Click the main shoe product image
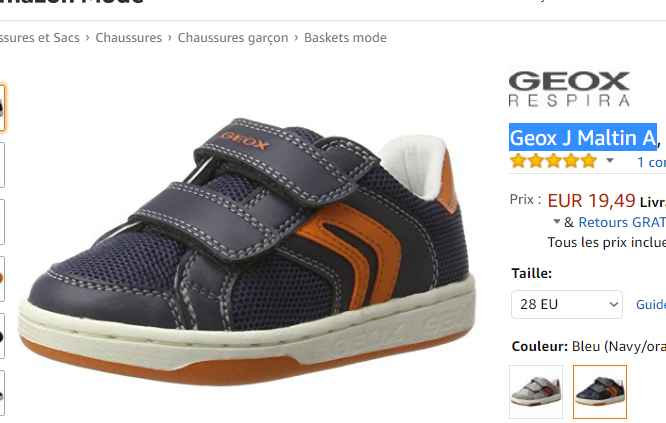This screenshot has height=423, width=666. pyautogui.click(x=246, y=251)
